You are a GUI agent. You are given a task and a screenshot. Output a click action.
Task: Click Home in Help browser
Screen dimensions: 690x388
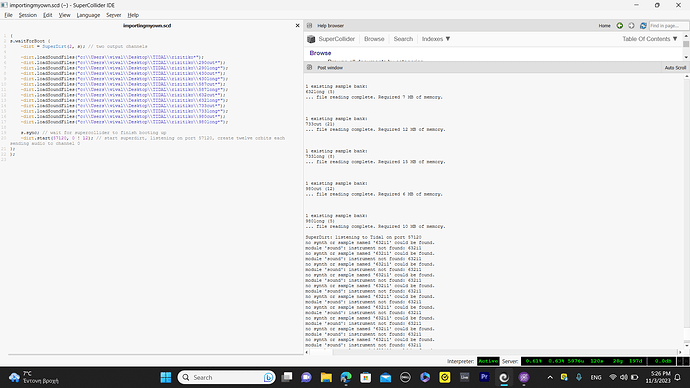604,26
